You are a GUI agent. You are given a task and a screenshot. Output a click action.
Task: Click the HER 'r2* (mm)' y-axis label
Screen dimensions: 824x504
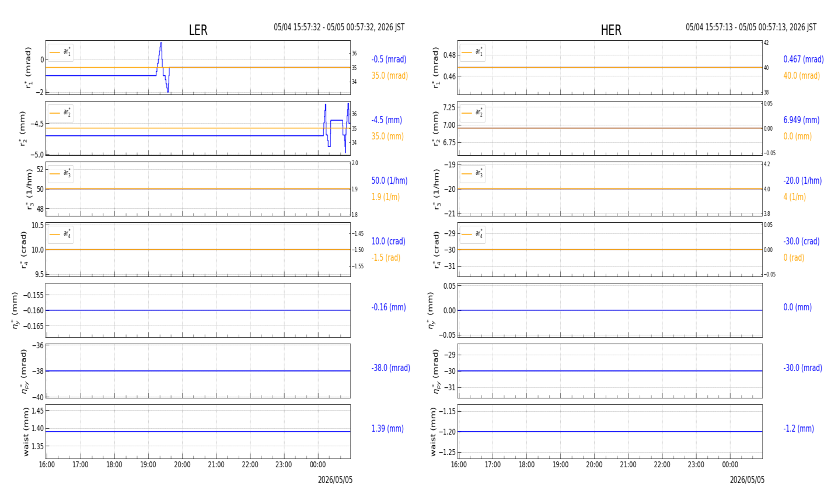[435, 128]
